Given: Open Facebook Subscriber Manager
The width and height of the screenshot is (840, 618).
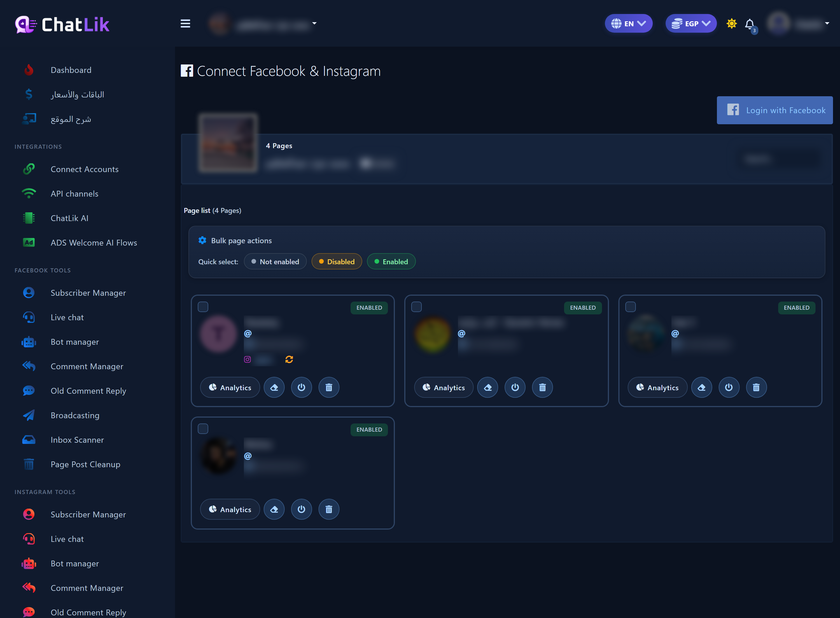Looking at the screenshot, I should tap(88, 293).
